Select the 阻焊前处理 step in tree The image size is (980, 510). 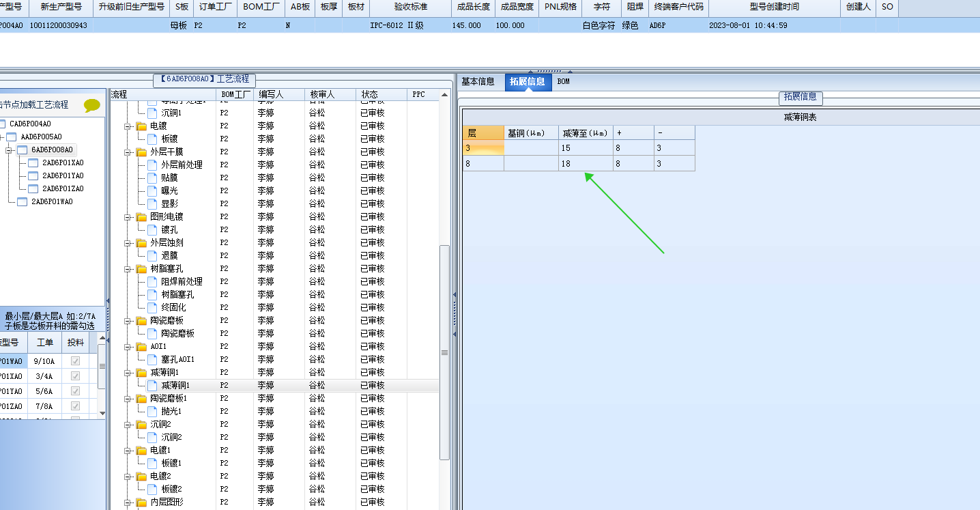[182, 281]
